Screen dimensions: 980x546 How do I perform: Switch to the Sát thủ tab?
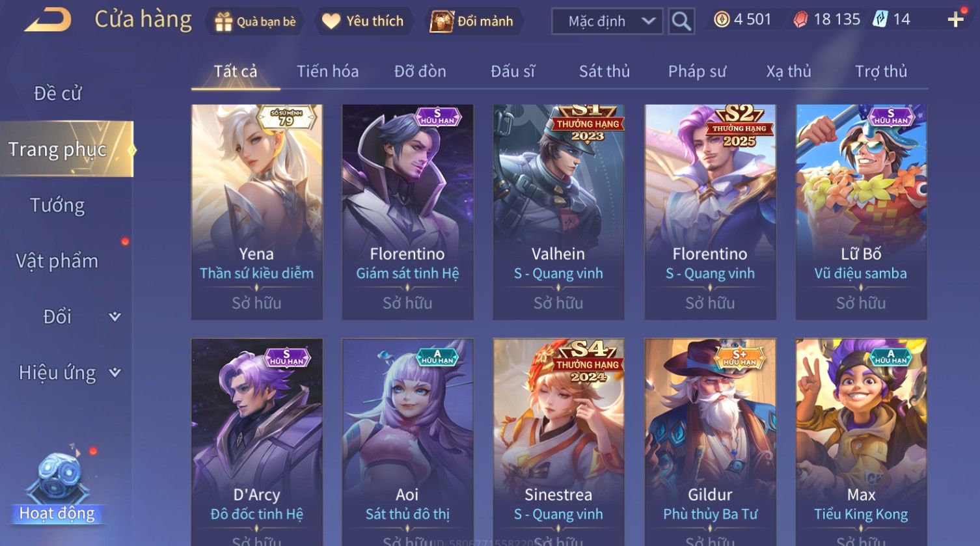pyautogui.click(x=605, y=71)
